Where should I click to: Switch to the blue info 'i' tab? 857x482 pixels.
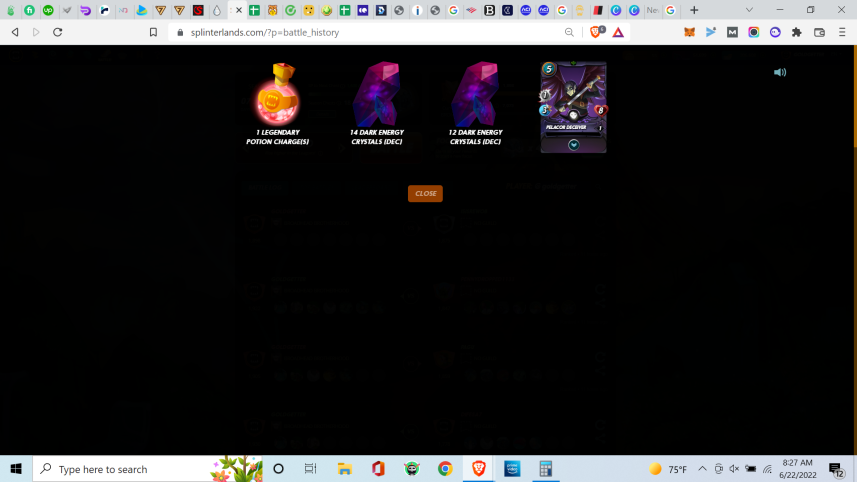point(417,10)
